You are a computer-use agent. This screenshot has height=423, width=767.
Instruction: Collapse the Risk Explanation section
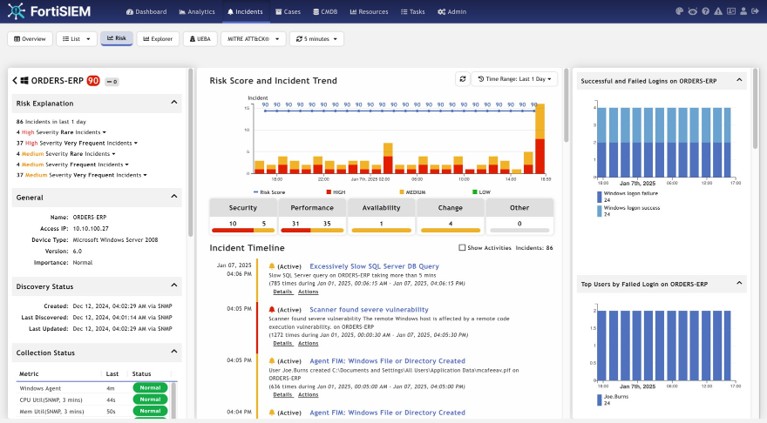point(174,102)
